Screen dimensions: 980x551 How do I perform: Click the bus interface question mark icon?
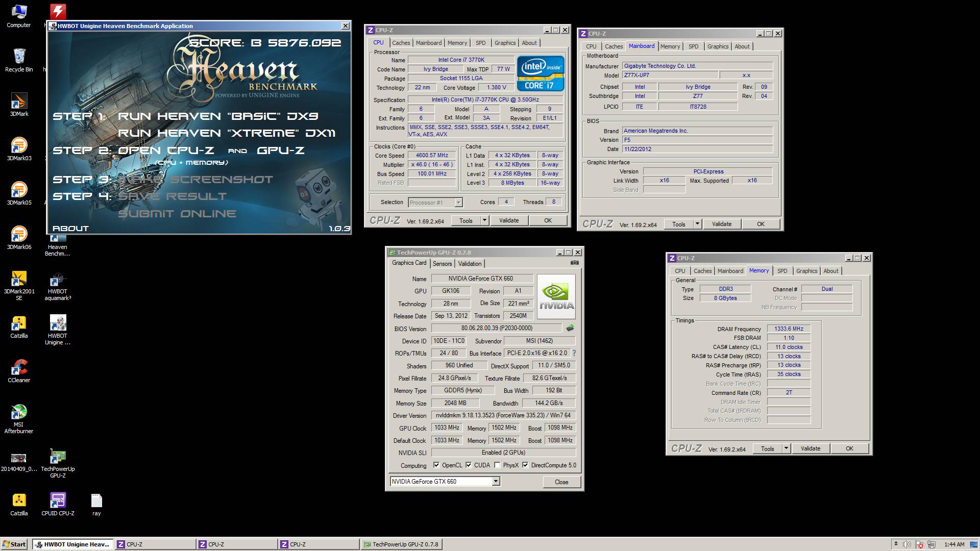point(574,353)
